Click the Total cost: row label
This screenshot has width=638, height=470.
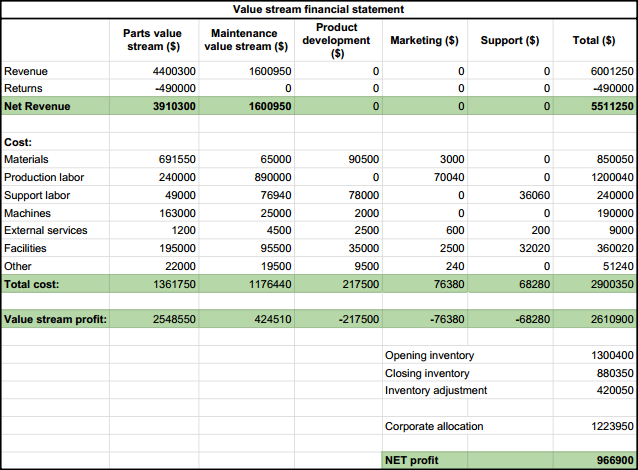click(32, 284)
